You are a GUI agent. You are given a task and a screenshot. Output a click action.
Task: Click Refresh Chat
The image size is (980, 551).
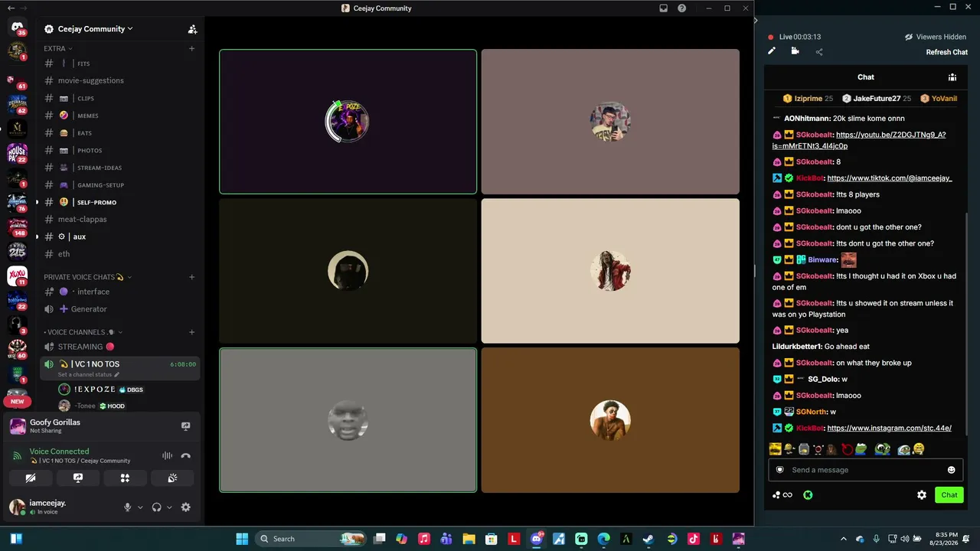[947, 52]
